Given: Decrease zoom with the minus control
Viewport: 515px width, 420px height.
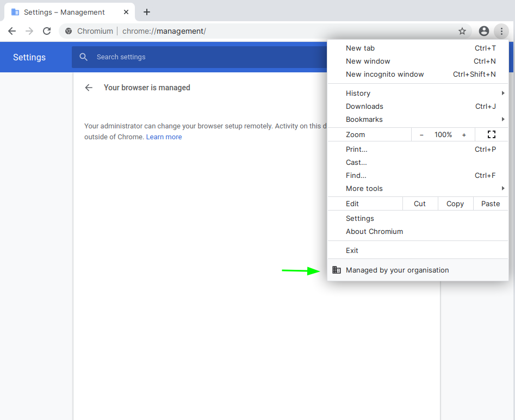Looking at the screenshot, I should (421, 134).
